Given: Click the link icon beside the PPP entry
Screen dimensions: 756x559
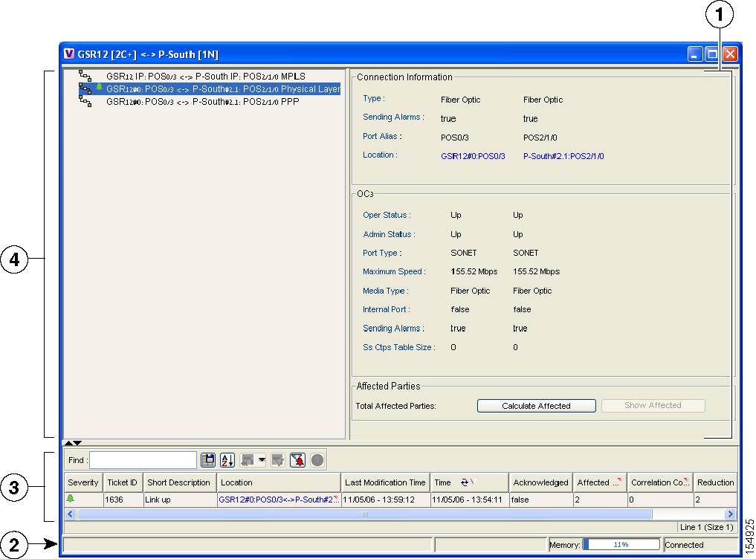Looking at the screenshot, I should (85, 101).
